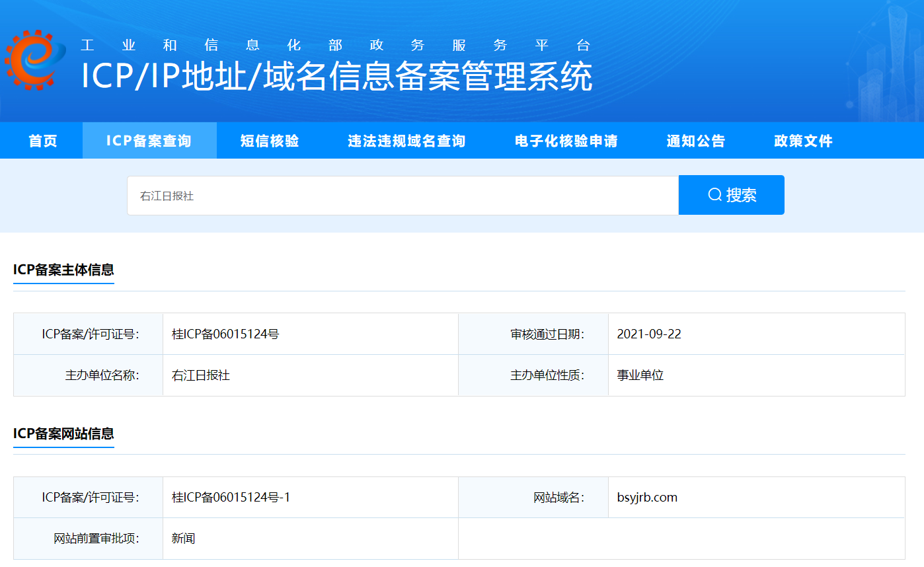The height and width of the screenshot is (567, 924).
Task: Click the 网站前置审批项 label cell
Action: click(89, 539)
